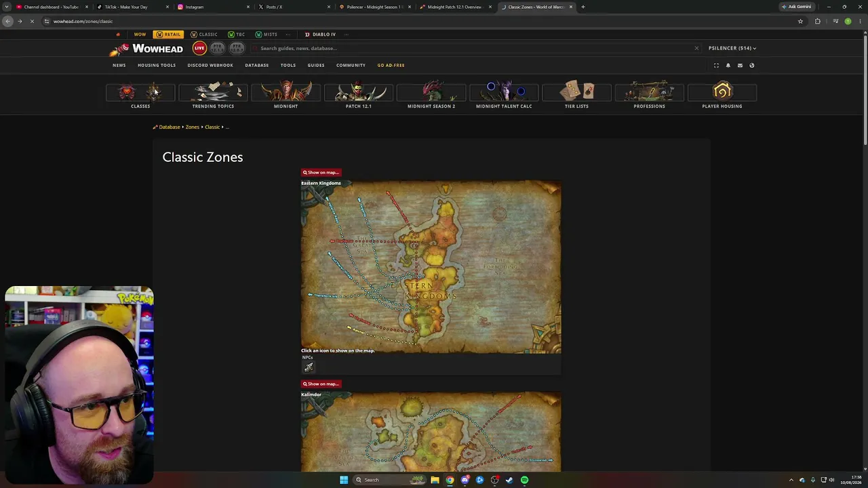The width and height of the screenshot is (868, 488).
Task: Open the Database breadcrumb link
Action: 170,127
